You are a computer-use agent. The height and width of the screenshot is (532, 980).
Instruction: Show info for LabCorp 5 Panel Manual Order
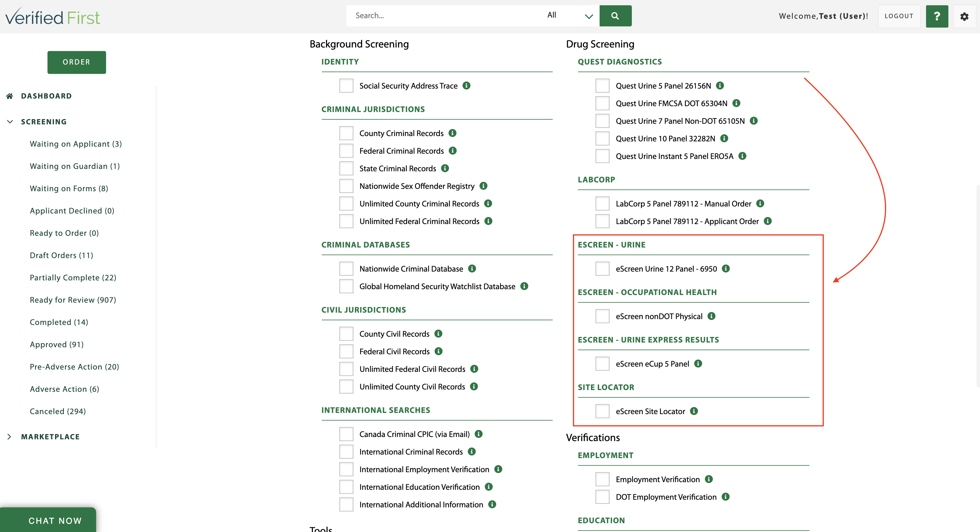click(x=760, y=204)
